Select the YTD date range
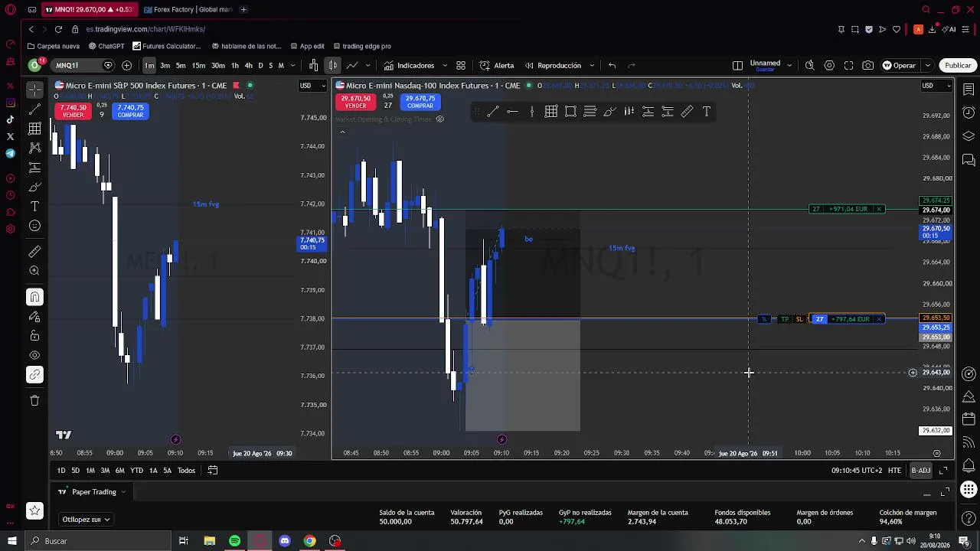 click(136, 471)
